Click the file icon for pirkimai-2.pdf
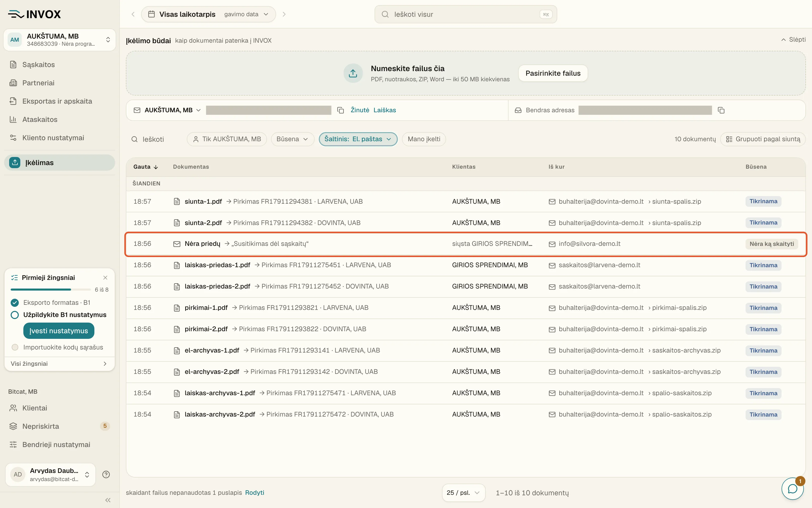The width and height of the screenshot is (812, 508). pos(177,329)
